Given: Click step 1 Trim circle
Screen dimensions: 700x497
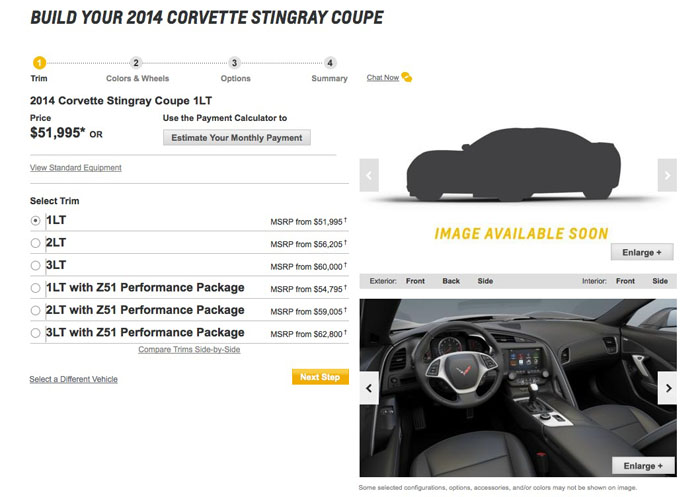Looking at the screenshot, I should (39, 63).
